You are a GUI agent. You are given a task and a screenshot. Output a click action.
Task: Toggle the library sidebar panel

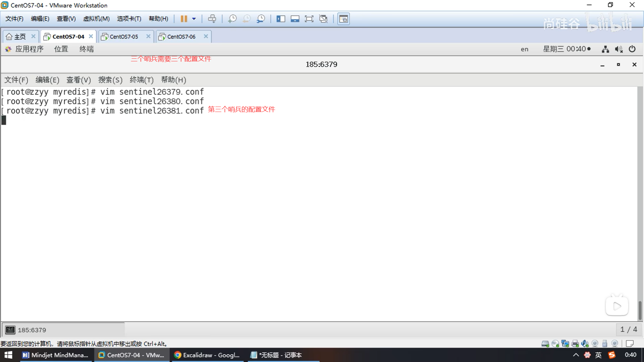[281, 19]
